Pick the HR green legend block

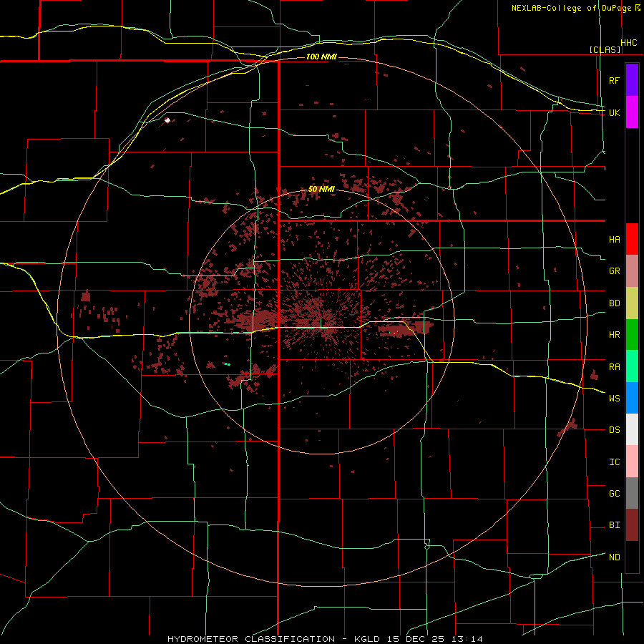coord(632,335)
